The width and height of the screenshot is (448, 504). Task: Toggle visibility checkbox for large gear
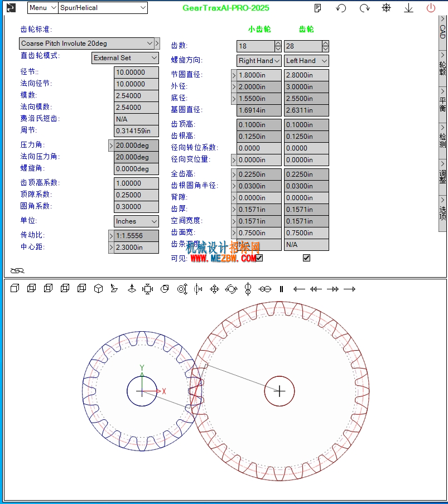[306, 258]
